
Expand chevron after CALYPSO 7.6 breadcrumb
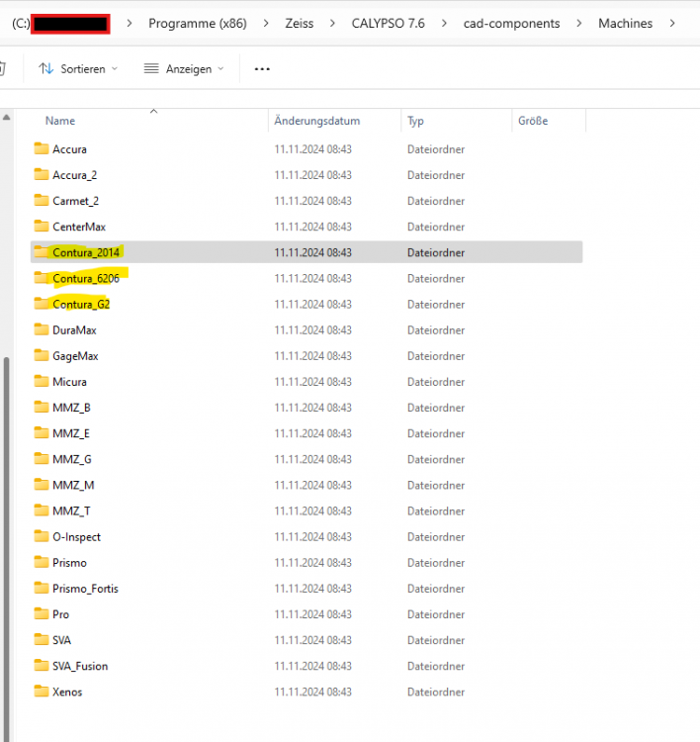click(x=444, y=23)
